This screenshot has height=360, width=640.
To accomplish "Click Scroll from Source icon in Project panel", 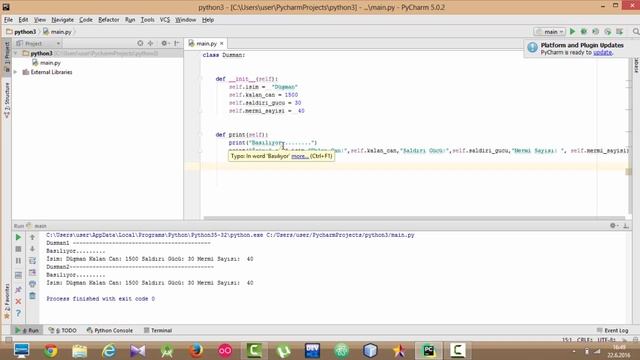I will 140,43.
